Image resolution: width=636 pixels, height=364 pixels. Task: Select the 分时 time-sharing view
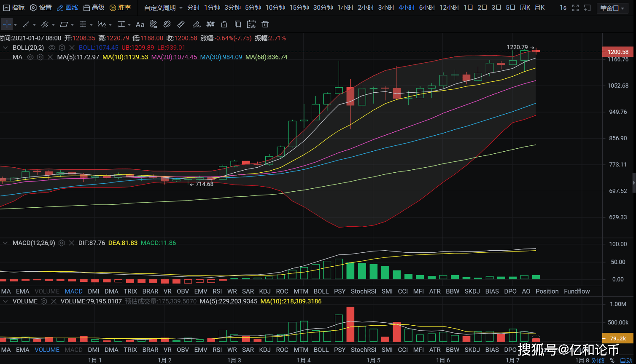point(194,8)
